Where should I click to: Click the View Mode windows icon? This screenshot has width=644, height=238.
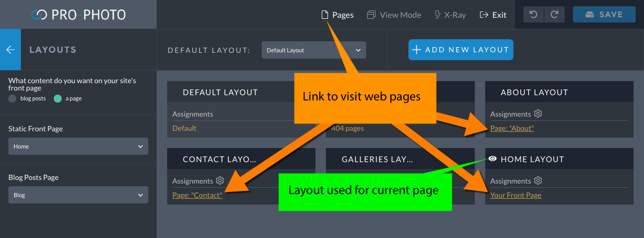(371, 15)
